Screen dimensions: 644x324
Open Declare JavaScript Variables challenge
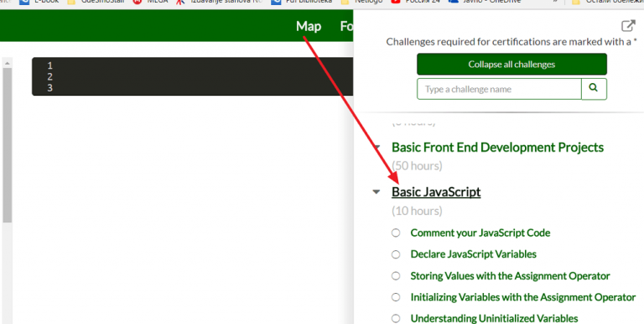[x=473, y=254]
